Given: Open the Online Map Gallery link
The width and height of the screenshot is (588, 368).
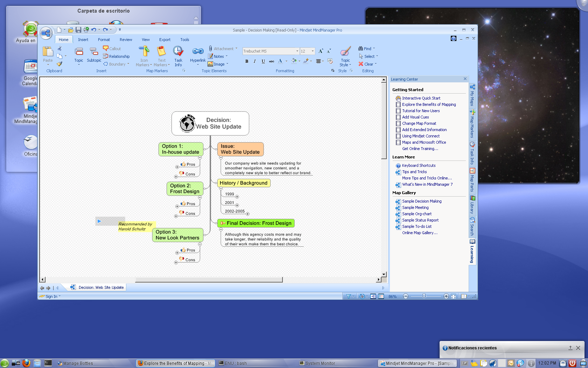Looking at the screenshot, I should [x=420, y=233].
